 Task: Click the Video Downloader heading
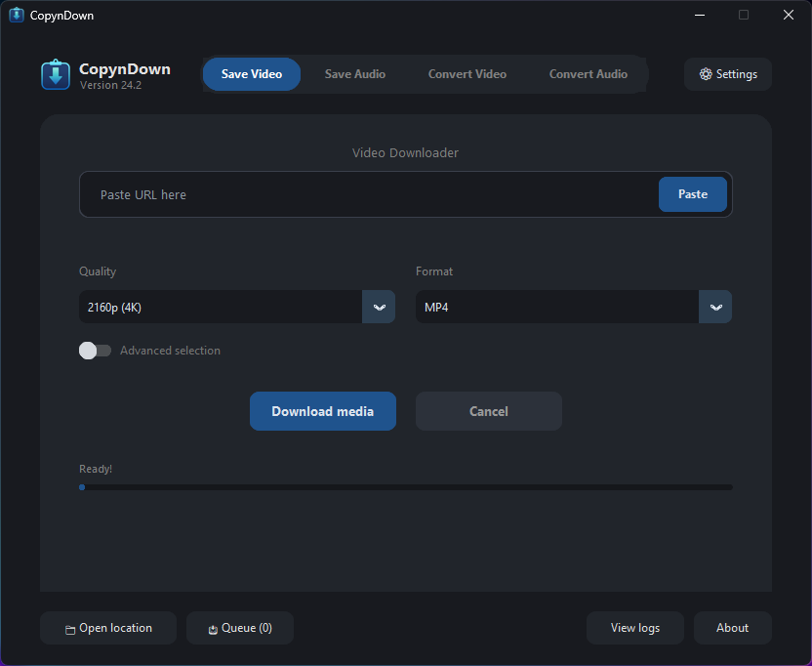click(x=405, y=153)
